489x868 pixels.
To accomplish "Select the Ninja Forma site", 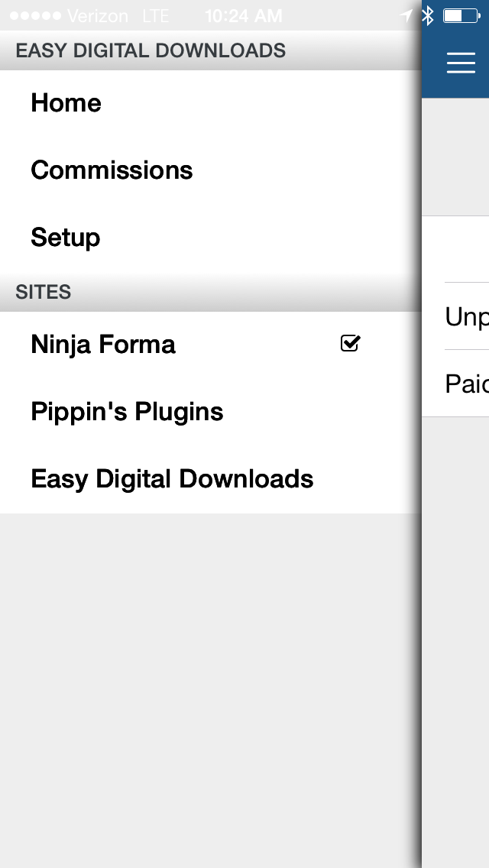I will (103, 345).
